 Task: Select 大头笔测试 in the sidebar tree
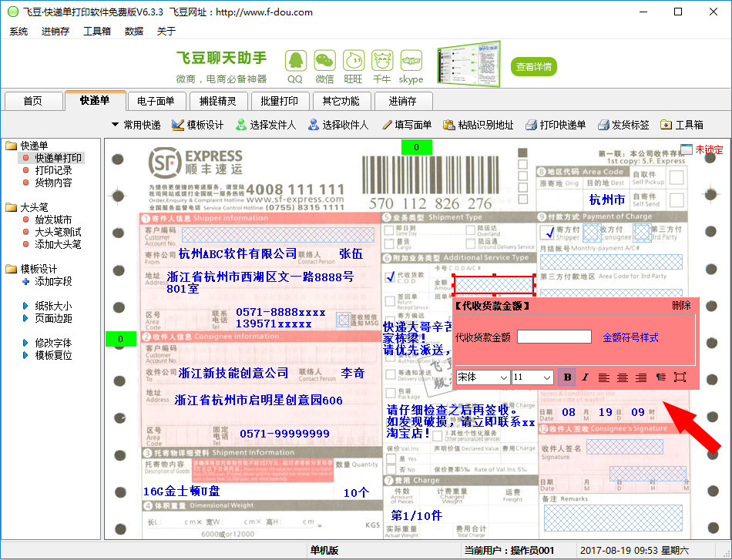click(x=58, y=232)
